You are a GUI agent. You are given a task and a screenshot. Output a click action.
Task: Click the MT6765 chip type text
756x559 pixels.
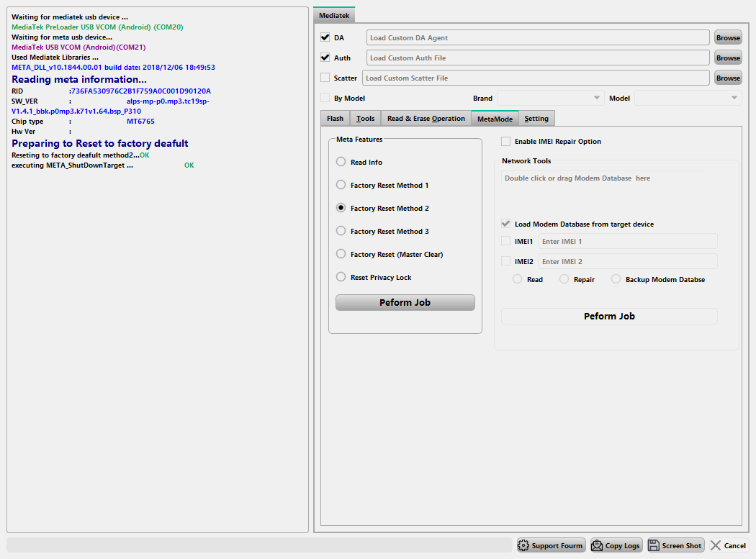[x=141, y=122]
